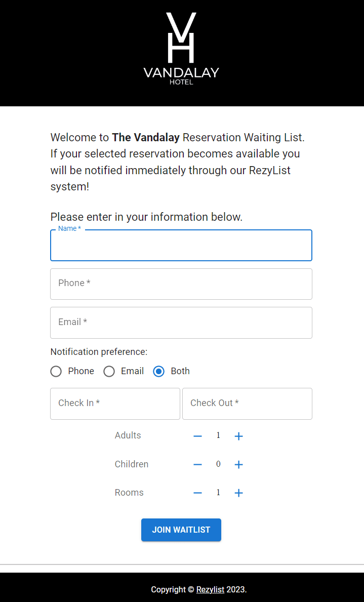Click the Children count value
364x602 pixels.
tap(218, 464)
